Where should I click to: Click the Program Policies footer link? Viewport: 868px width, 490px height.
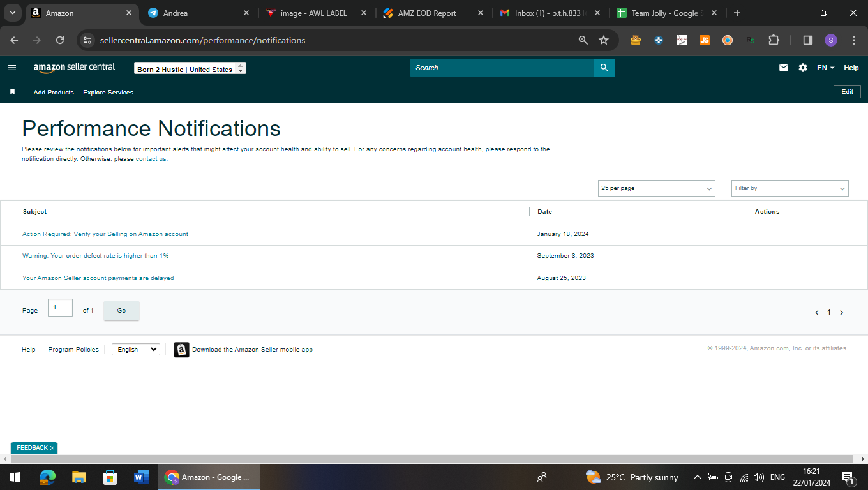pos(73,350)
